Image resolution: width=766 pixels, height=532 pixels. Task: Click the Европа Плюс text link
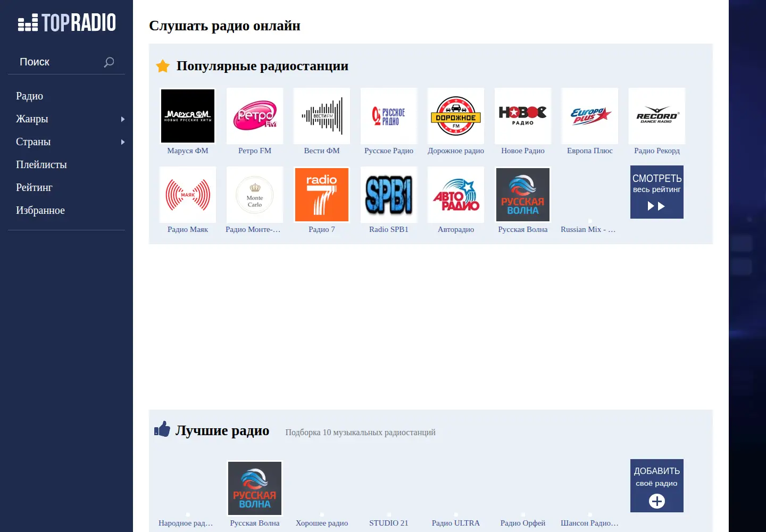pos(590,151)
